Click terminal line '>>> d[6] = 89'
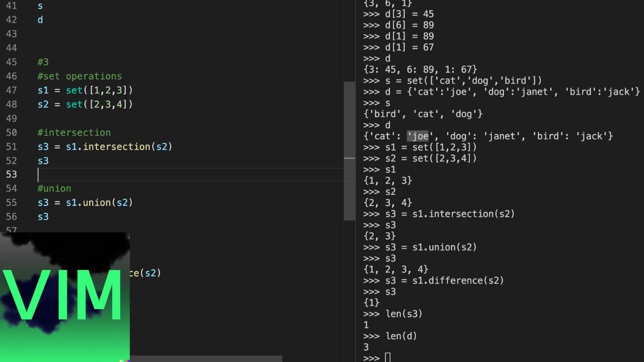Image resolution: width=644 pixels, height=362 pixels. pos(398,25)
